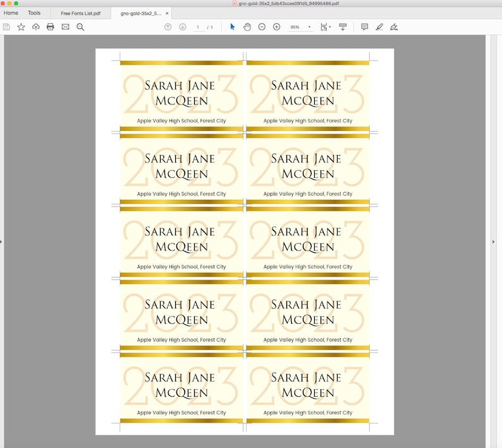Screen dimensions: 502x448
Task: Click the top-left Sarah Jane McQueen card
Action: click(x=181, y=96)
